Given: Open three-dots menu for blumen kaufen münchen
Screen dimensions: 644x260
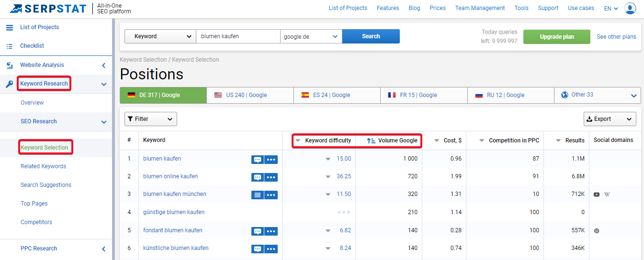Looking at the screenshot, I should (271, 195).
